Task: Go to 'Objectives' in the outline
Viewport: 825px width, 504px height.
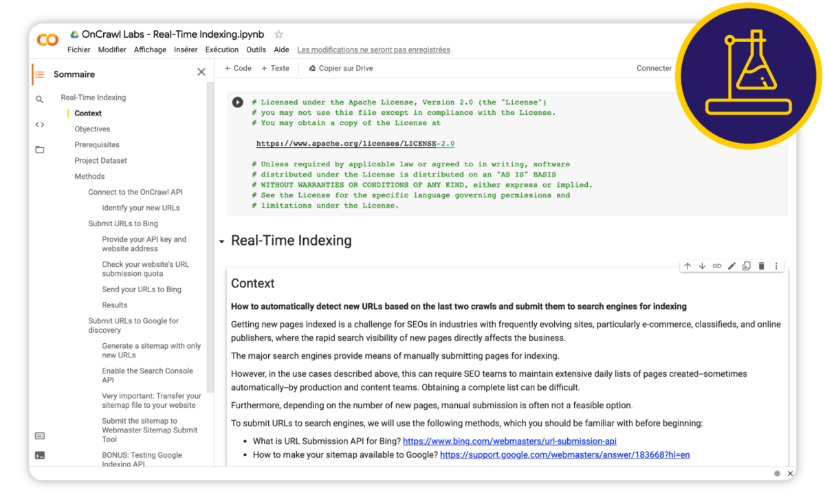Action: [92, 129]
